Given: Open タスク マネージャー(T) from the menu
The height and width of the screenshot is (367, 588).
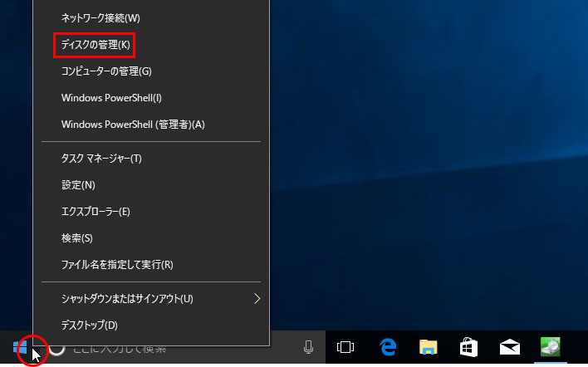Looking at the screenshot, I should (x=101, y=158).
